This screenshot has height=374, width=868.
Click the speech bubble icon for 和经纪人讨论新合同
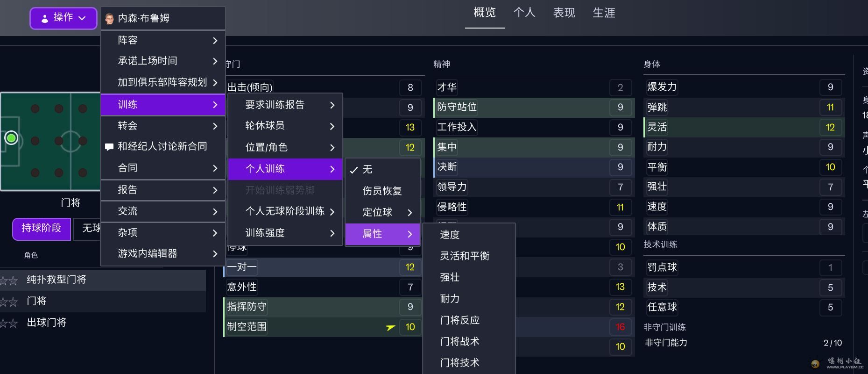pos(109,147)
